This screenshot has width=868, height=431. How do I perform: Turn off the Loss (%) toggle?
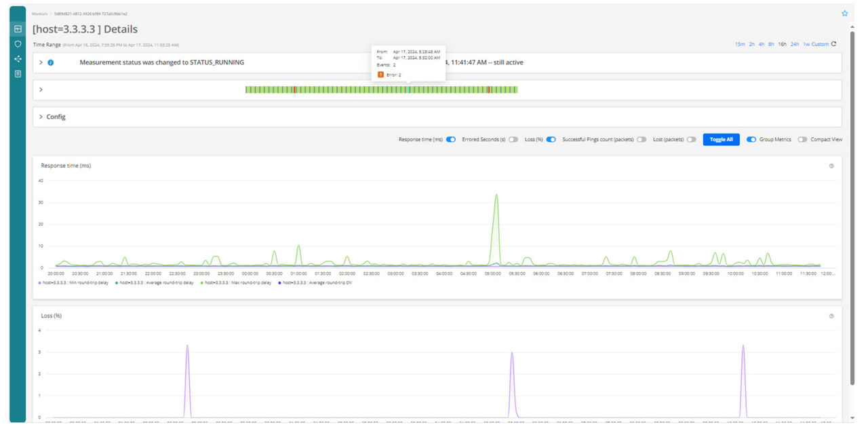coord(550,139)
